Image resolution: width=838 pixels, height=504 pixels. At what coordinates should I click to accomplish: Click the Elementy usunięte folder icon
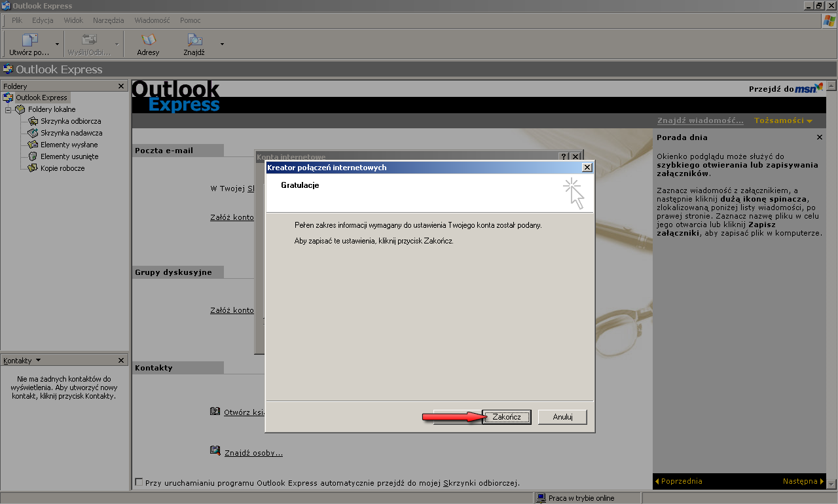[33, 156]
